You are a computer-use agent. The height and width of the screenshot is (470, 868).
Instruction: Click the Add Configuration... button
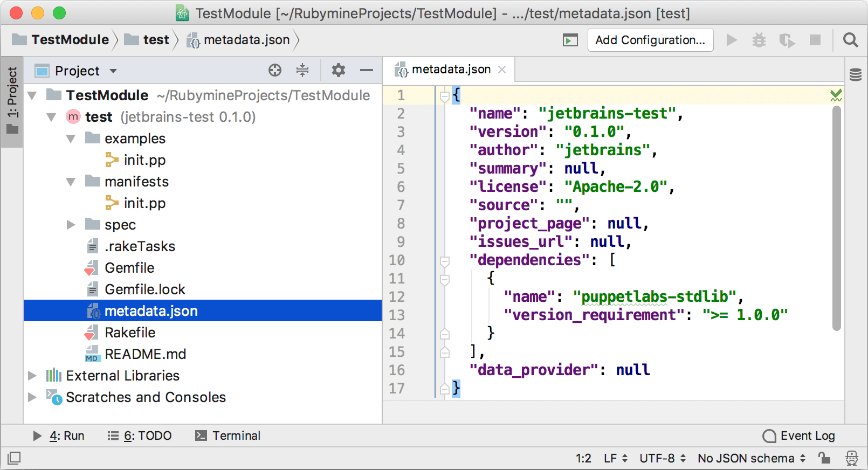pyautogui.click(x=650, y=40)
